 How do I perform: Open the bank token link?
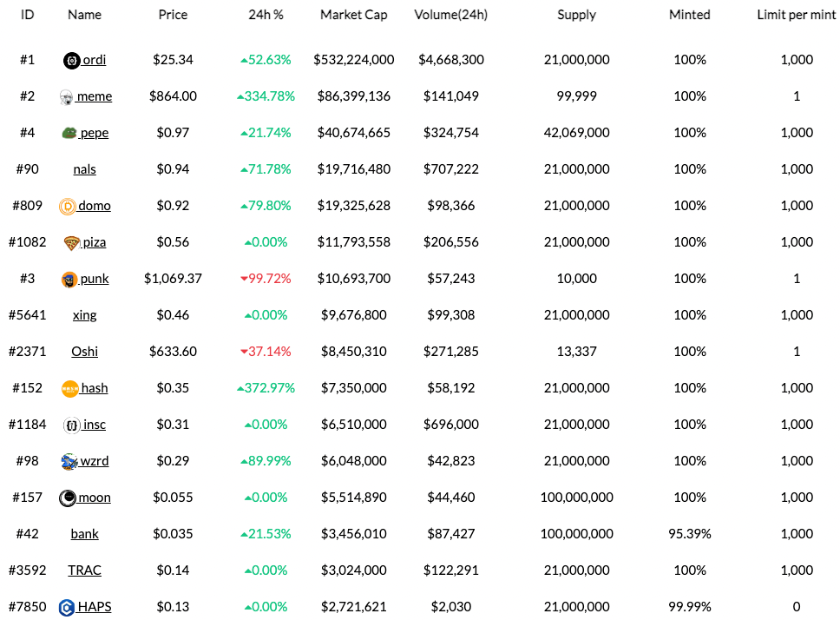(84, 534)
